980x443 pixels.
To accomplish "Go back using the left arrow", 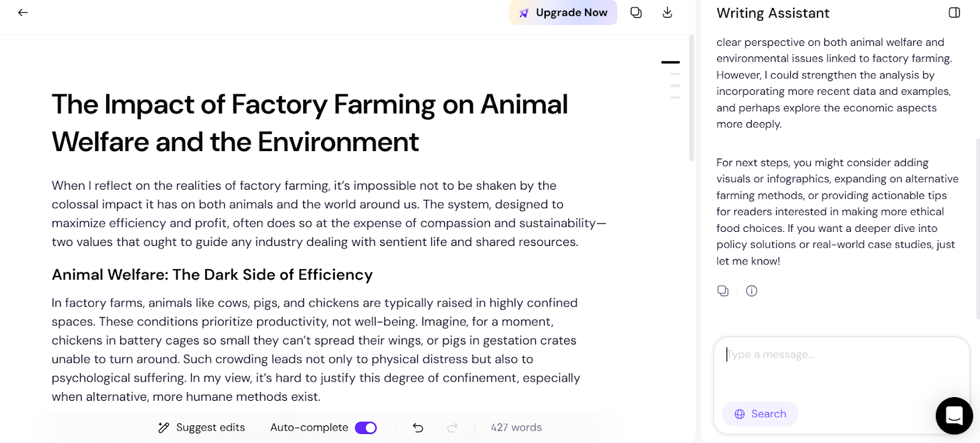I will pos(23,12).
